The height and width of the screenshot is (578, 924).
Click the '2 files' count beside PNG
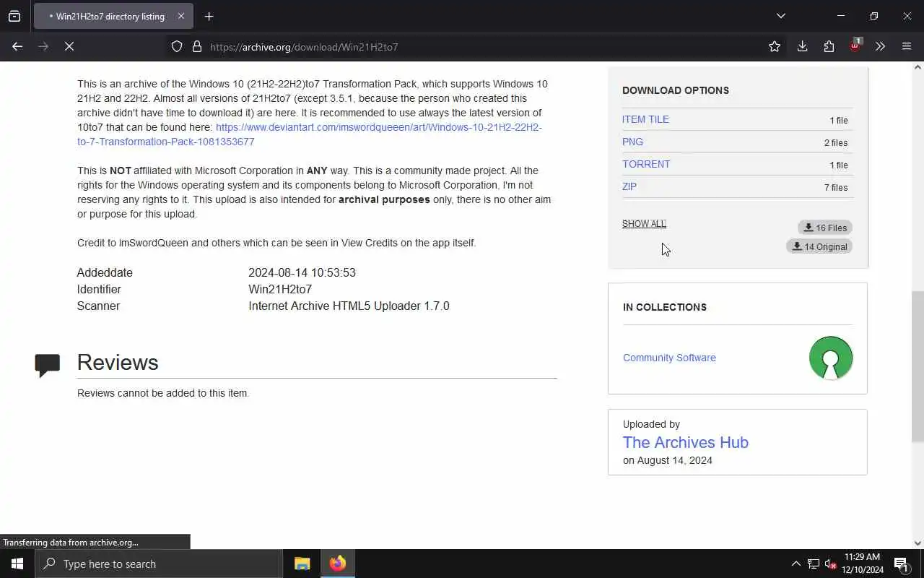point(836,142)
